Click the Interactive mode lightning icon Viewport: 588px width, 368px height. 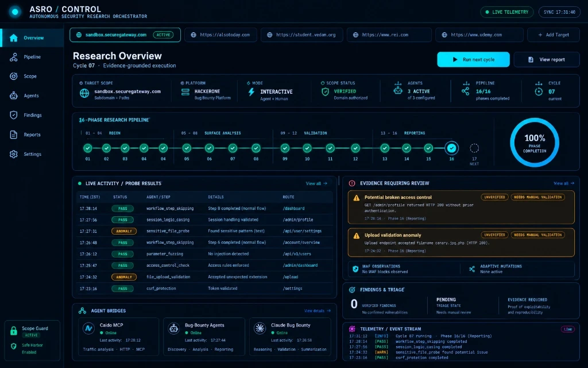pos(252,92)
